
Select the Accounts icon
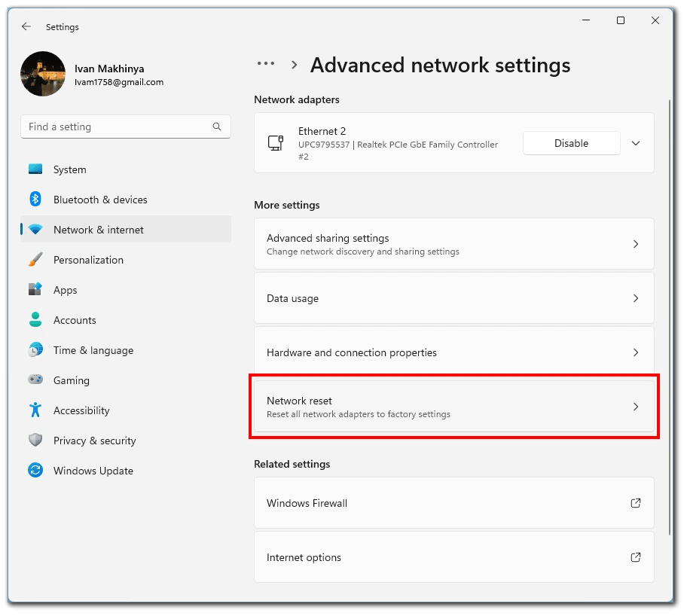coord(35,320)
